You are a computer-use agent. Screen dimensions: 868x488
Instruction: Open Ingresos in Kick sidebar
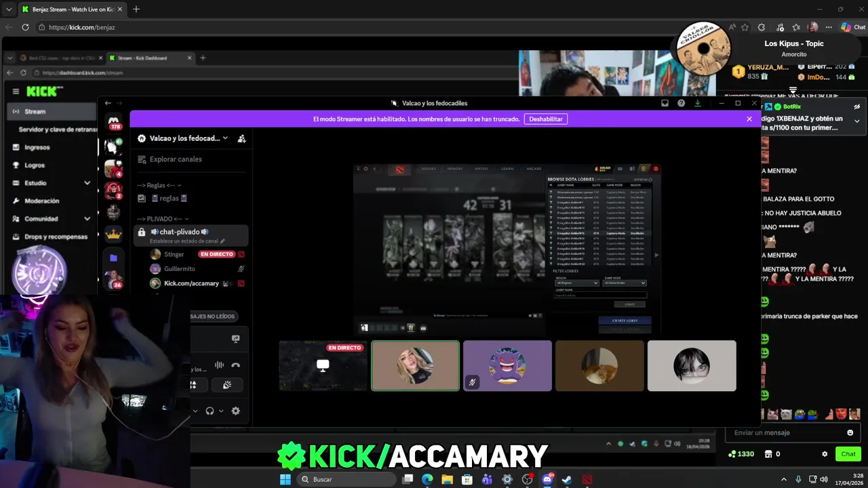(37, 147)
